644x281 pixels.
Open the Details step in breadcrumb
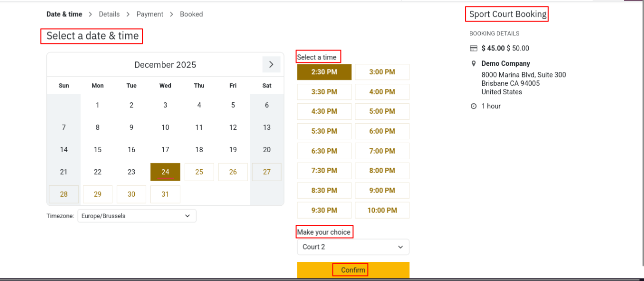109,14
